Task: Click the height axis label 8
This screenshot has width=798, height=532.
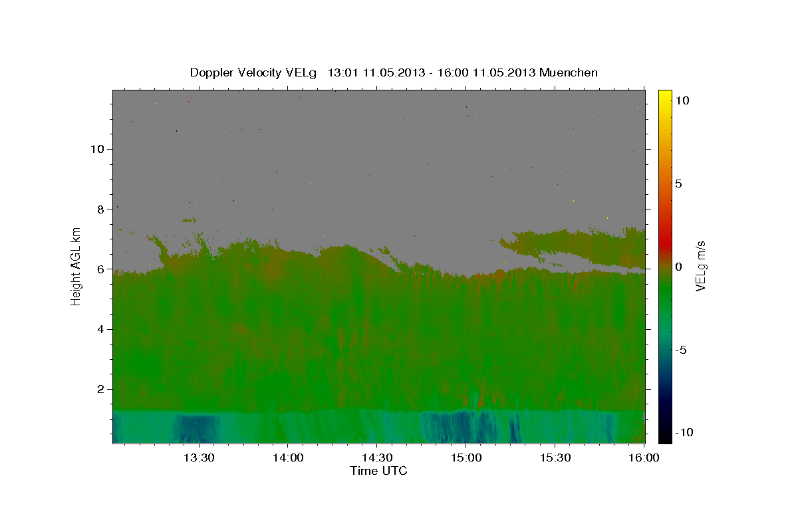Action: click(x=100, y=209)
